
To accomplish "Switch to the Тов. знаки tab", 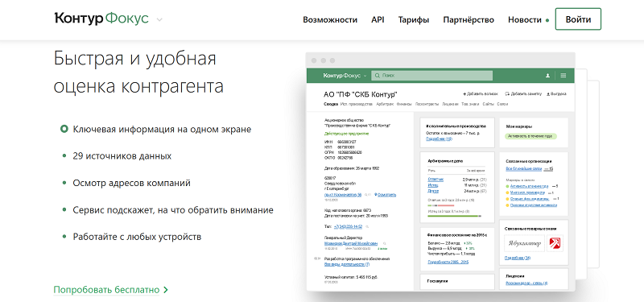I will pyautogui.click(x=470, y=105).
